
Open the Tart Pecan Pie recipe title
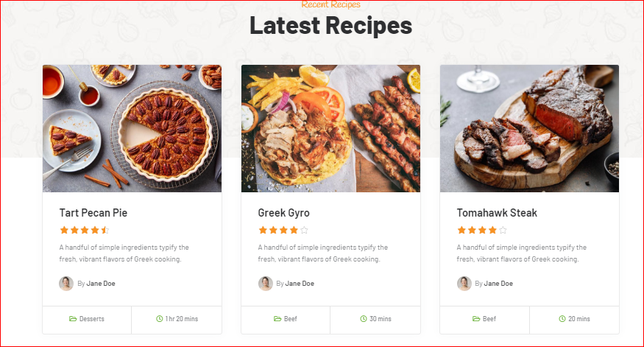pyautogui.click(x=93, y=213)
